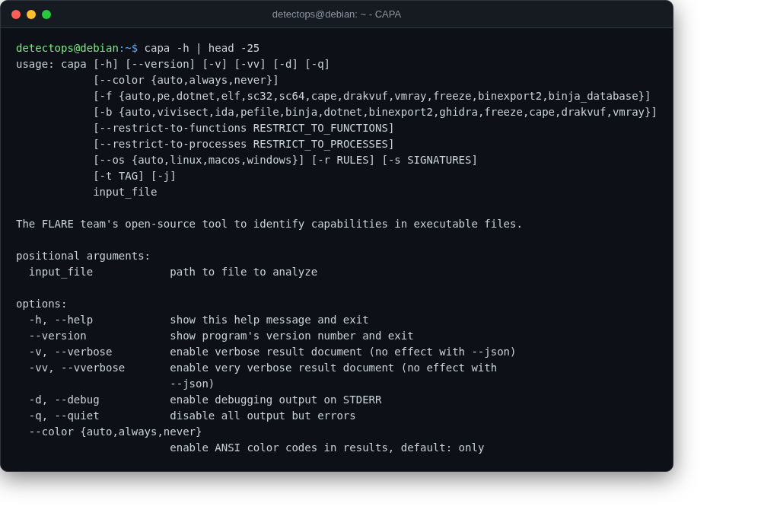Click the 'options:' heading
761x532 pixels.
pyautogui.click(x=41, y=304)
